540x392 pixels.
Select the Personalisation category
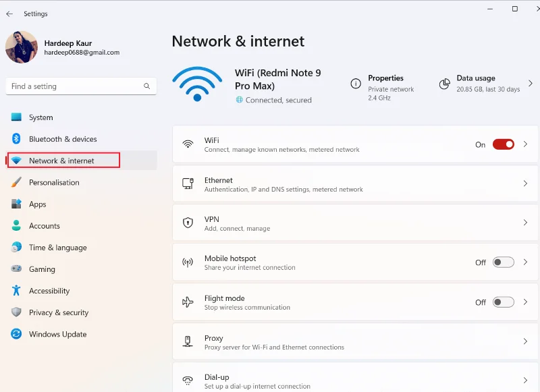point(81,182)
